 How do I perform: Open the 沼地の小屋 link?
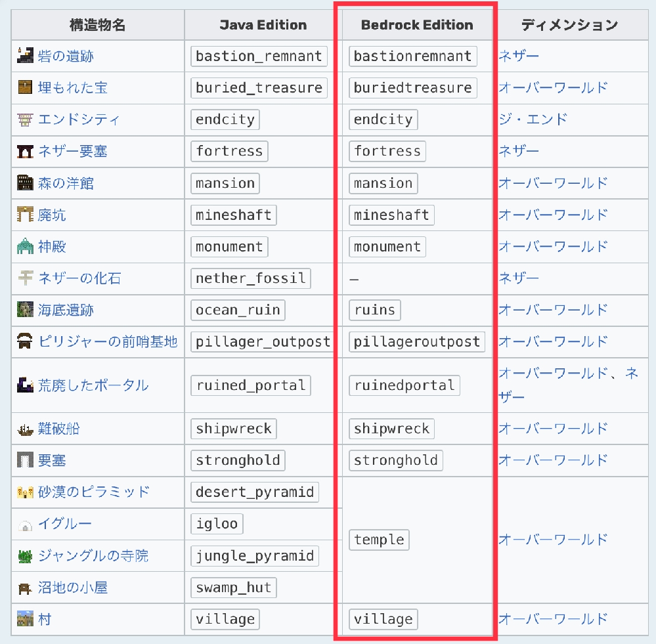tap(73, 588)
